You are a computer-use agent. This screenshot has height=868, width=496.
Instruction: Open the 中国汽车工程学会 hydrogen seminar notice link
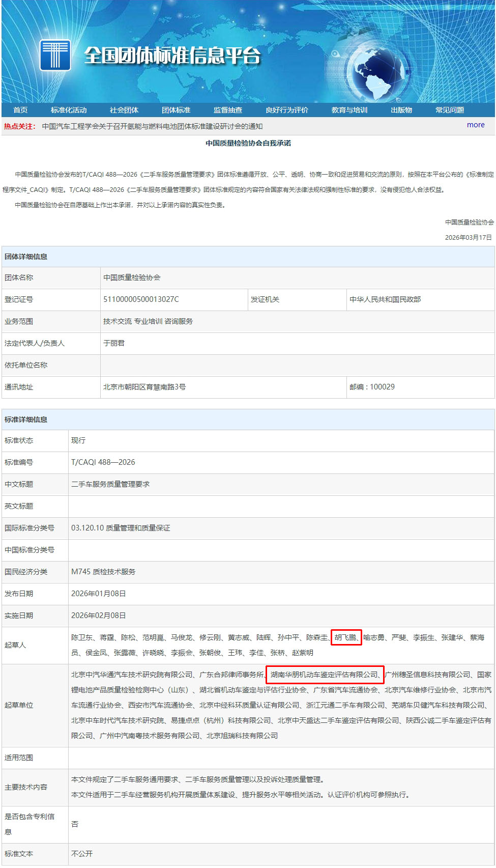point(152,126)
